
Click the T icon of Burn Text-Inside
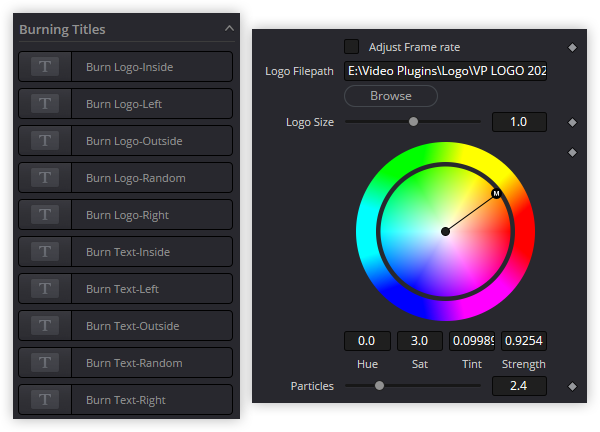click(45, 251)
